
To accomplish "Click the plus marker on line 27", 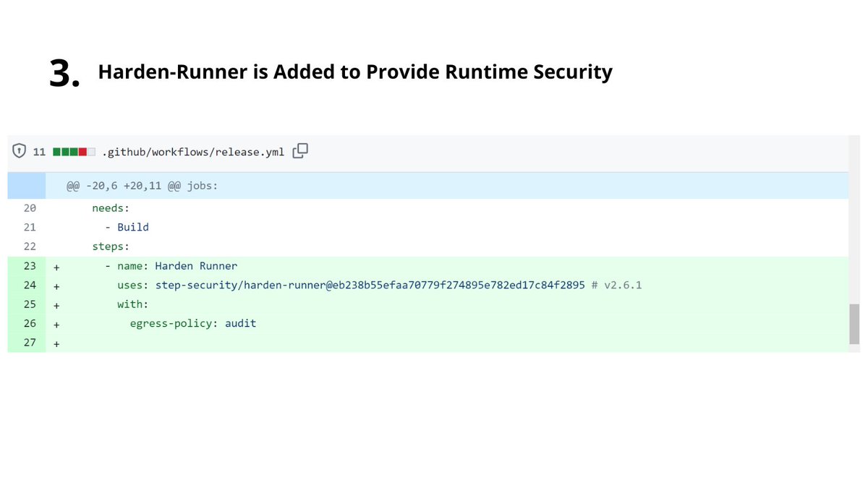I will [x=56, y=343].
